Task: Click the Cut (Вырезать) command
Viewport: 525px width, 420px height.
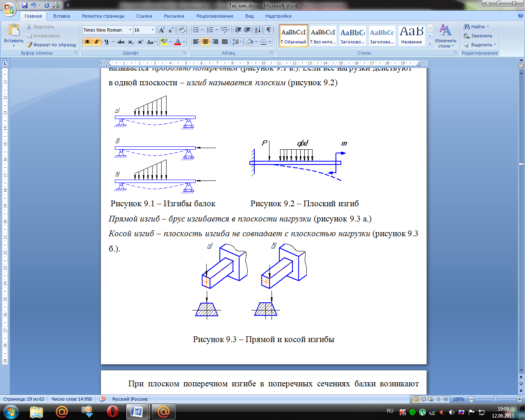Action: coord(40,27)
